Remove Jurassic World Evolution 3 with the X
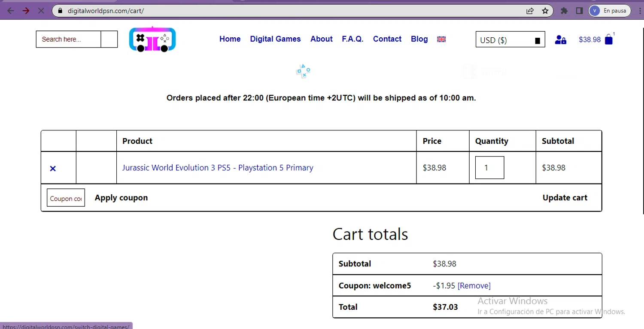Screen dimensions: 644x329 click(53, 169)
